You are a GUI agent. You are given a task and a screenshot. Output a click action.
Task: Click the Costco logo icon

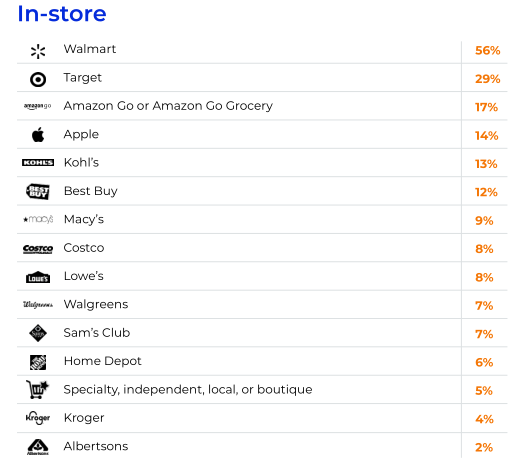point(38,249)
